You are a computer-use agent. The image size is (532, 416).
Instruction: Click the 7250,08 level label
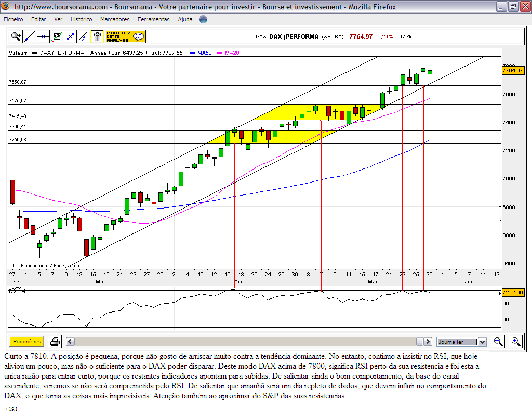18,139
